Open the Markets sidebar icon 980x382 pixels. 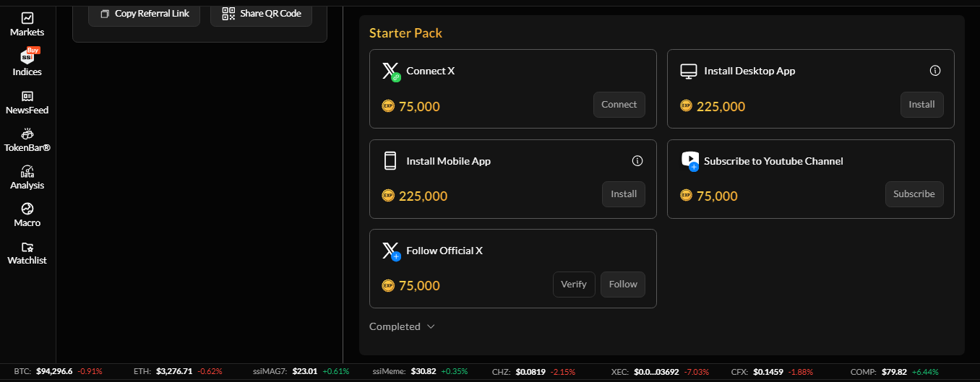(27, 19)
